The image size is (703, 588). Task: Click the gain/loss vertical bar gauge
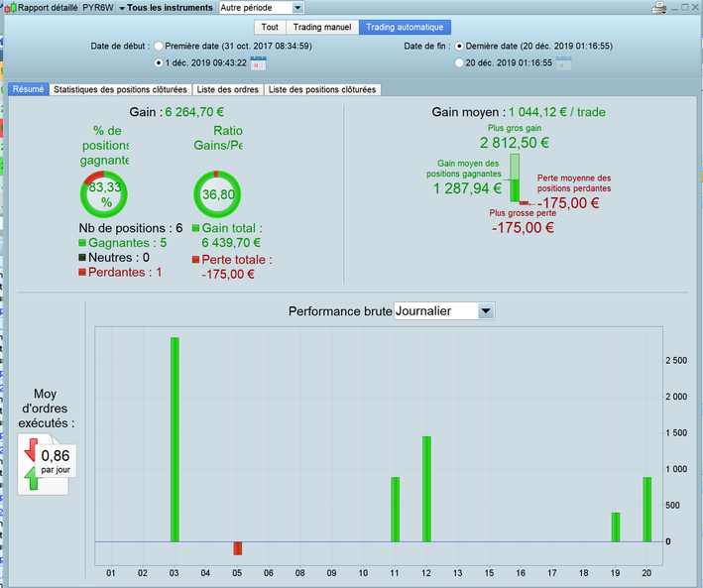516,177
